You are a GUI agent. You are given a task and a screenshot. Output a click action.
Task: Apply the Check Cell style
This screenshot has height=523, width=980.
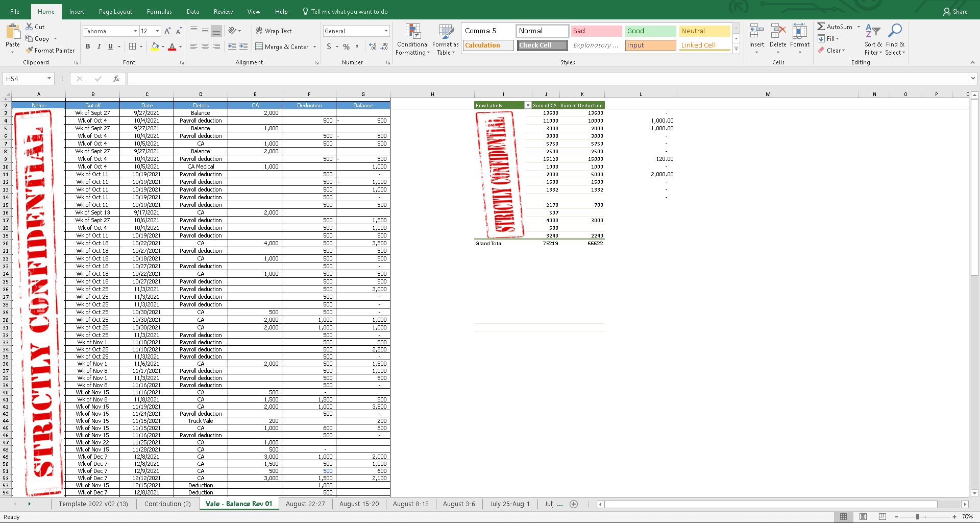coord(542,45)
